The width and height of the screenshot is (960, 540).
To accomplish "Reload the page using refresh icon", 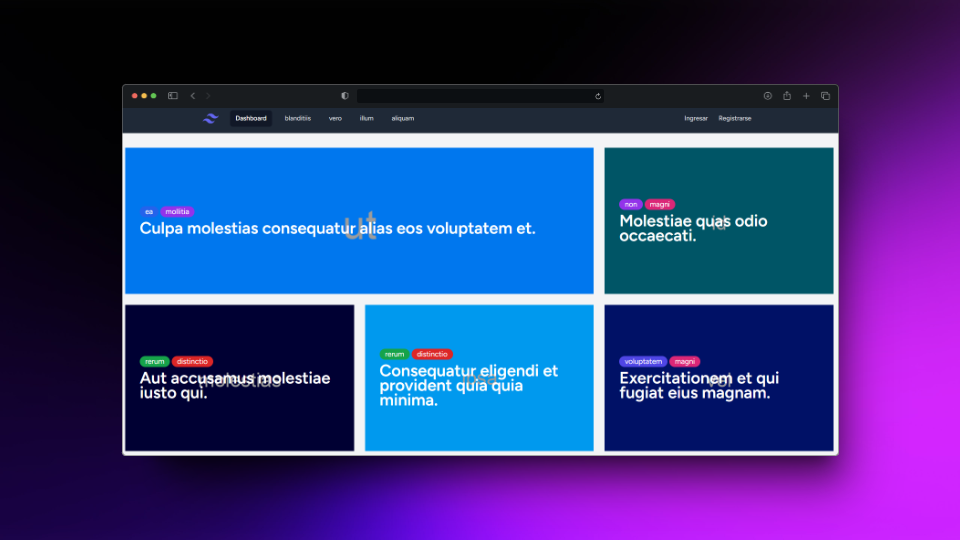I will tap(598, 96).
